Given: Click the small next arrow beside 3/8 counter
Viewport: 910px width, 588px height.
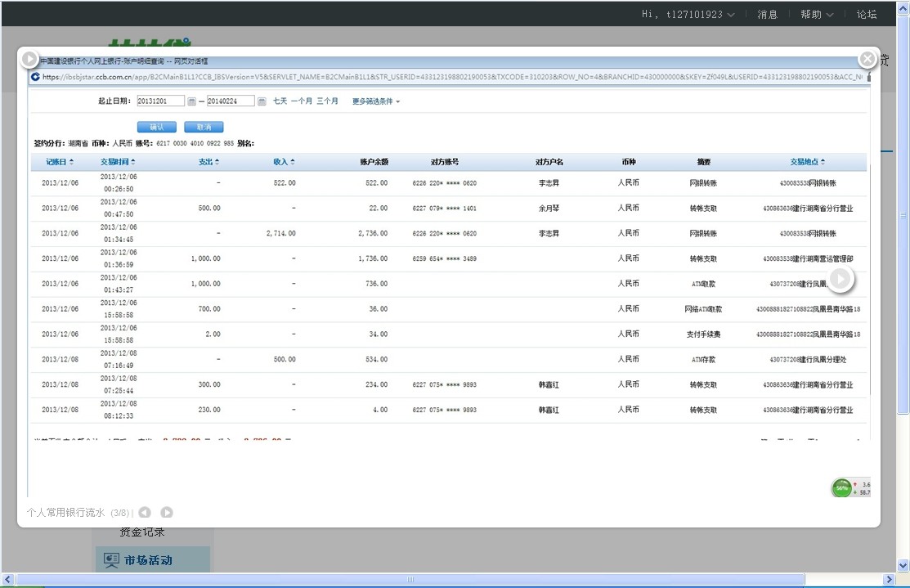Looking at the screenshot, I should click(167, 513).
